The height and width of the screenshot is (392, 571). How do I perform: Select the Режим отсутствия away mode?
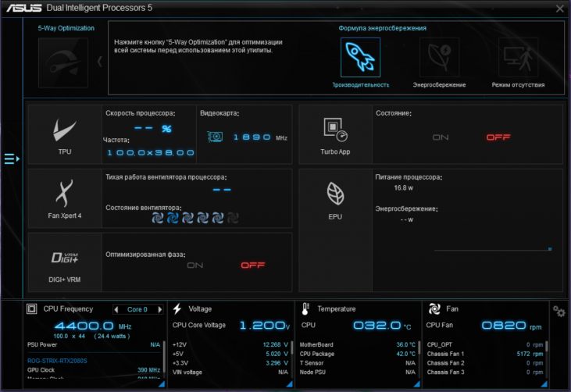point(518,57)
